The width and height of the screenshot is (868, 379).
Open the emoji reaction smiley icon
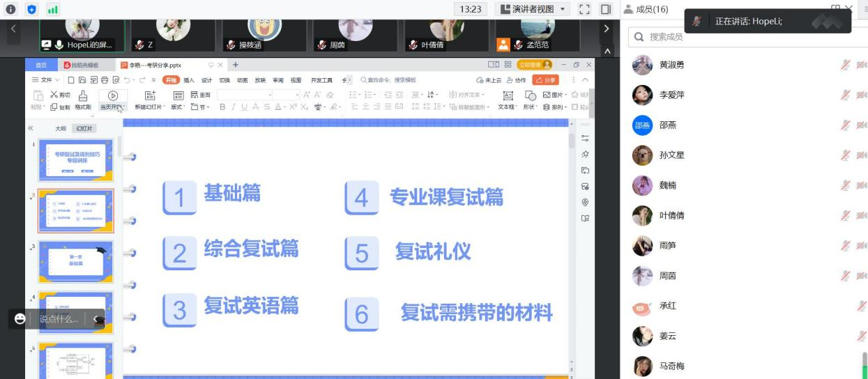coord(20,318)
